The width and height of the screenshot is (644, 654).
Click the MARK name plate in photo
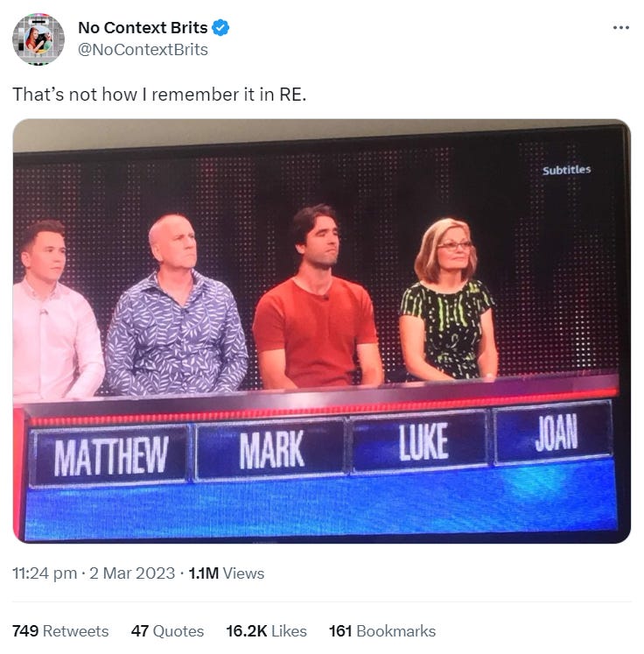coord(271,449)
